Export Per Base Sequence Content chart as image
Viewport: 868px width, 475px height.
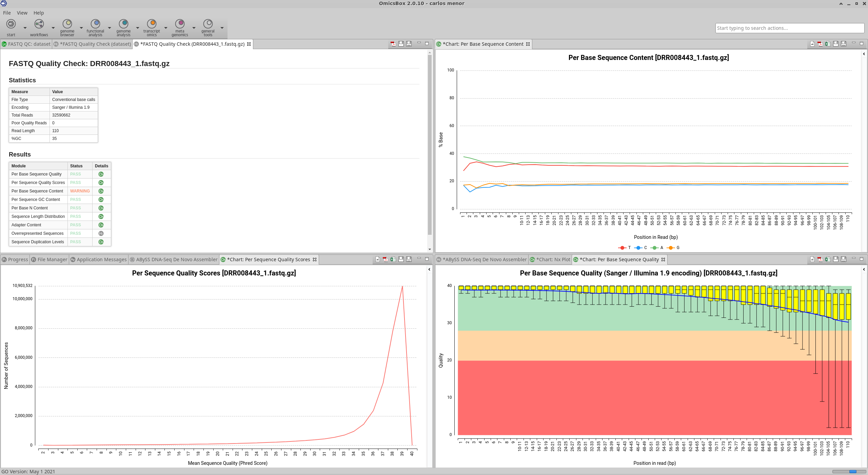click(812, 44)
